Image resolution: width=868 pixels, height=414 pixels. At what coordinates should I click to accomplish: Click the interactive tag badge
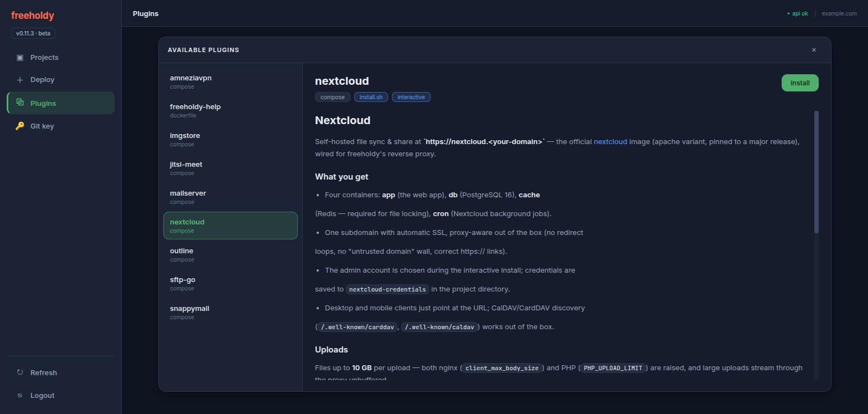(x=411, y=97)
